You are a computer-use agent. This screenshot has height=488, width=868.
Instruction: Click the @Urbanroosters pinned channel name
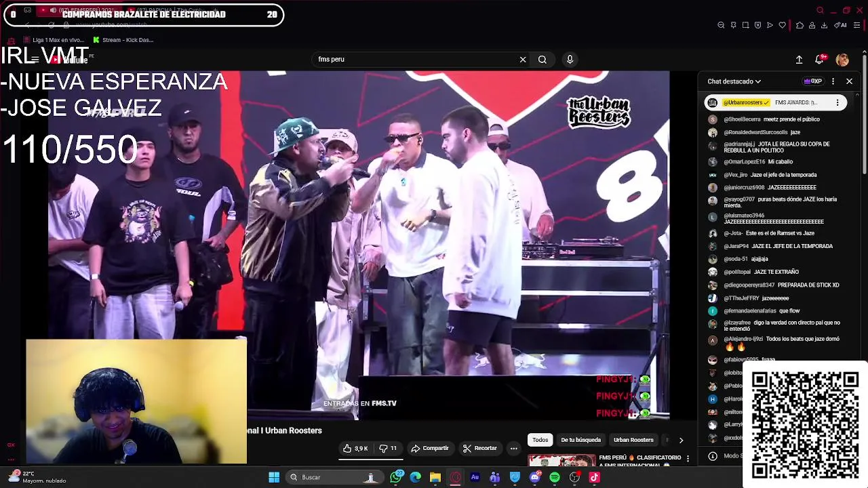[746, 103]
